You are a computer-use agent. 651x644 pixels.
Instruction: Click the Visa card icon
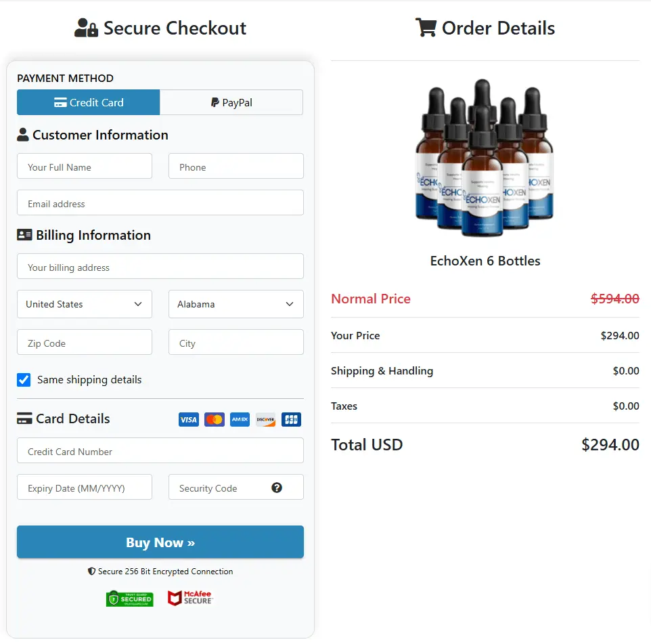pyautogui.click(x=188, y=419)
